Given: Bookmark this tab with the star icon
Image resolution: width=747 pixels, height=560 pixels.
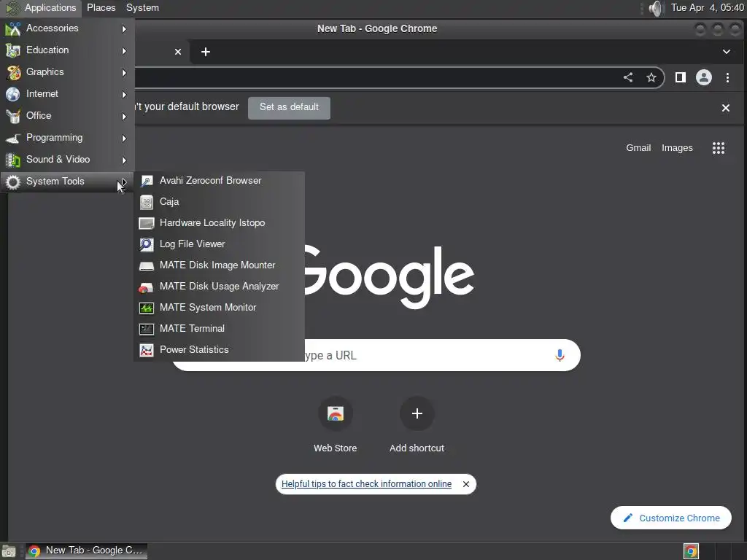Looking at the screenshot, I should point(651,77).
